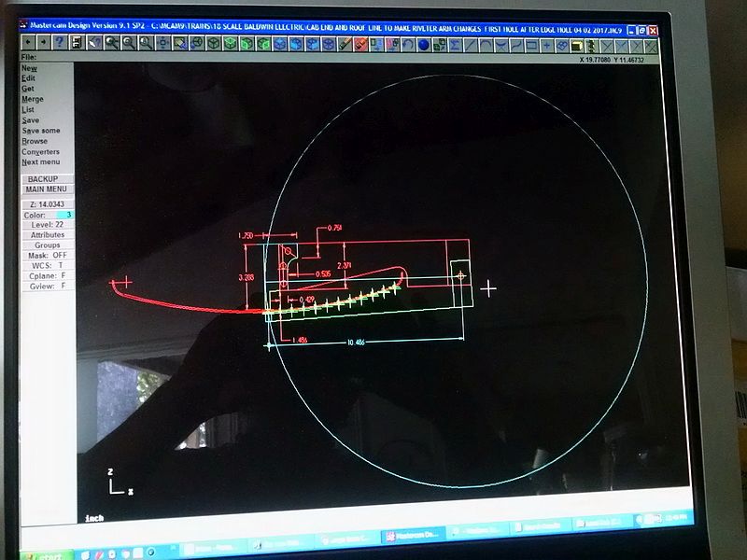
Task: Click the Windows Start button
Action: [48, 555]
